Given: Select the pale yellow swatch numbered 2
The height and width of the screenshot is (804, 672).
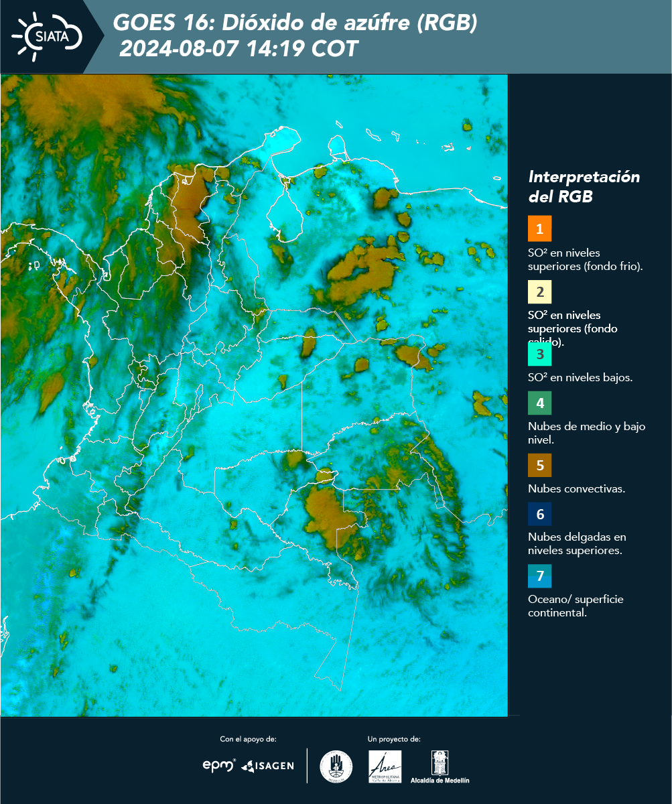Looking at the screenshot, I should [x=539, y=292].
